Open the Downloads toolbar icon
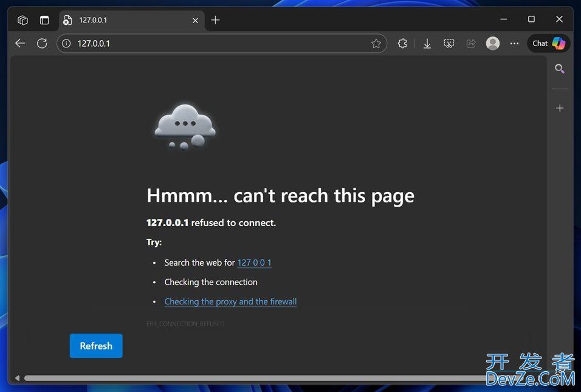Screen dimensions: 581x392 click(427, 43)
